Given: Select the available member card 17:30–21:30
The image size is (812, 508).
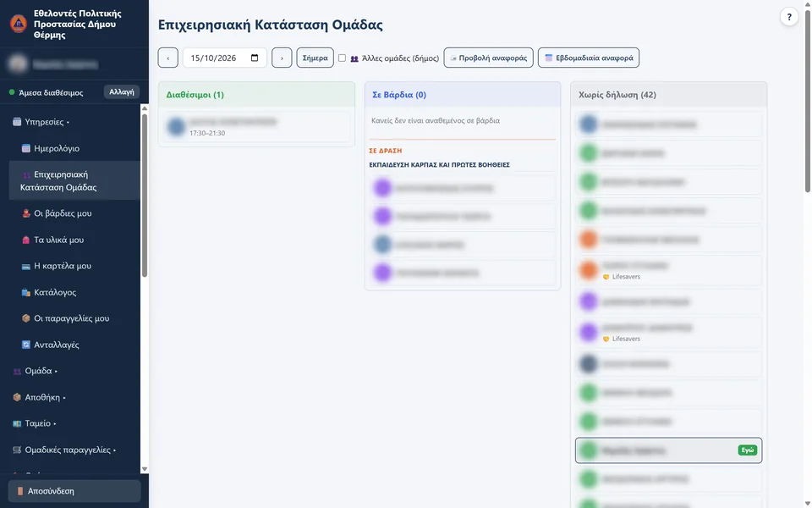Looking at the screenshot, I should [256, 126].
